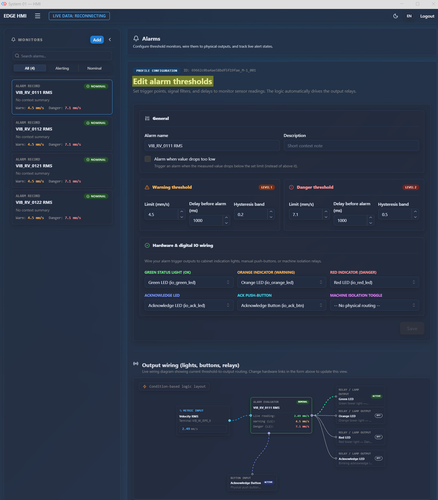Click NOMINAL badge on VIB_RV_0112 RMS card
Viewport: 438px width, 500px height.
tap(96, 123)
